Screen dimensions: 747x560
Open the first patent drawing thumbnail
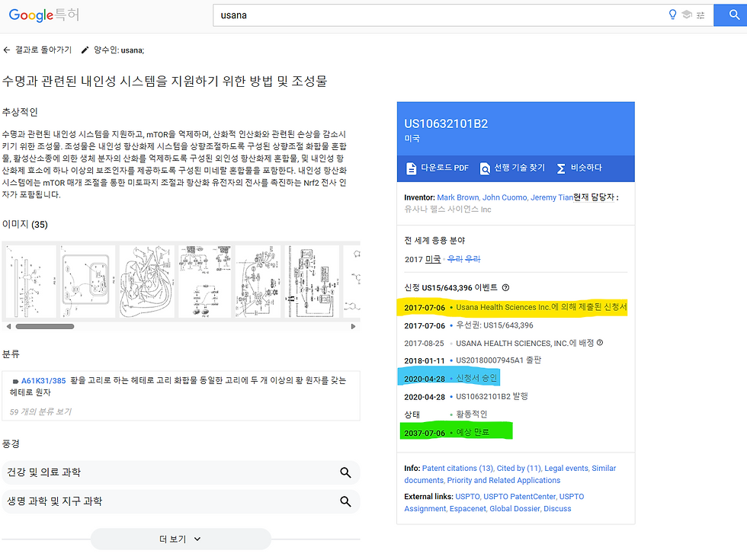[x=31, y=281]
